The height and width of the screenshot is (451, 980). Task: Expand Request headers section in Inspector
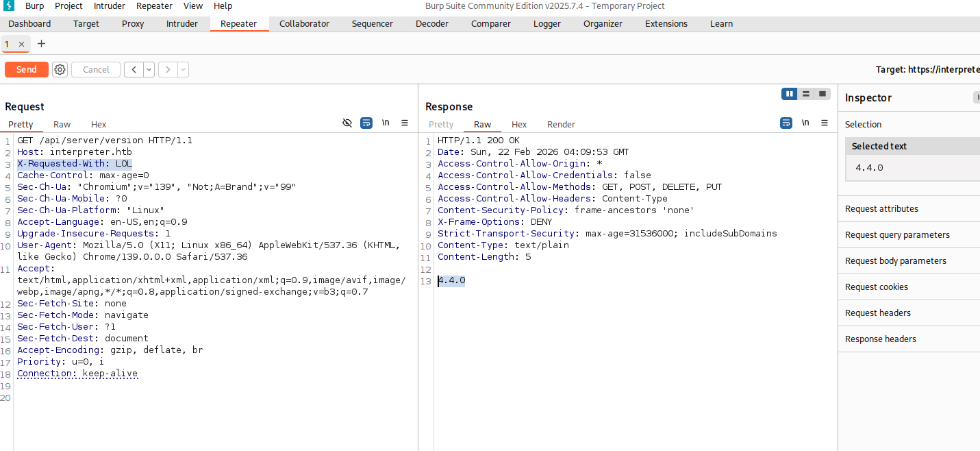pos(878,313)
